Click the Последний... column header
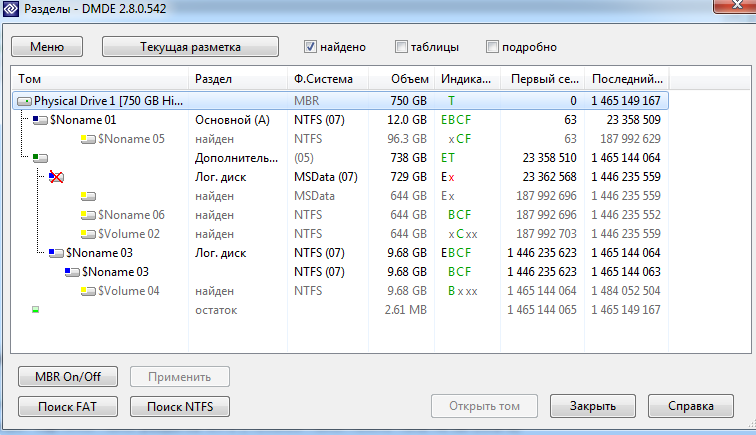The height and width of the screenshot is (435, 756). point(627,79)
